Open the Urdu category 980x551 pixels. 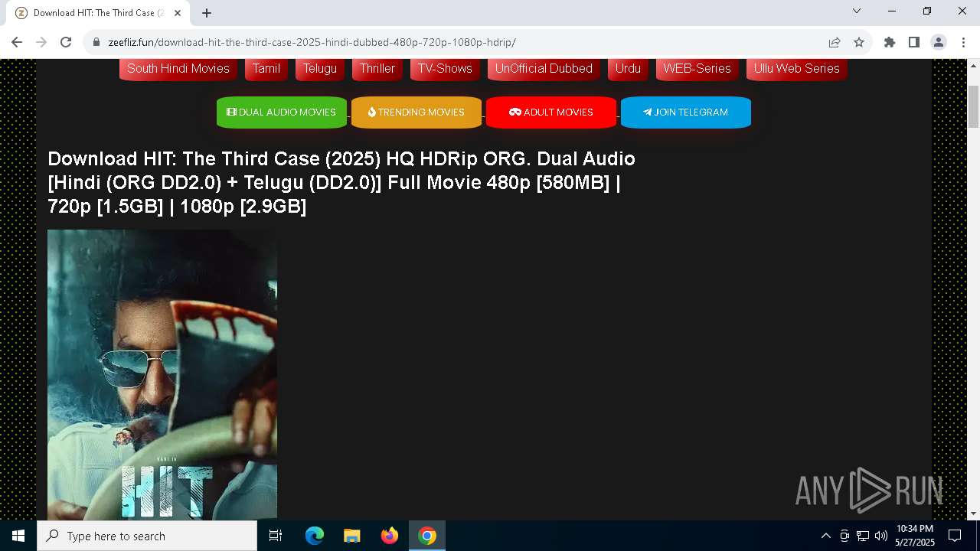(628, 68)
